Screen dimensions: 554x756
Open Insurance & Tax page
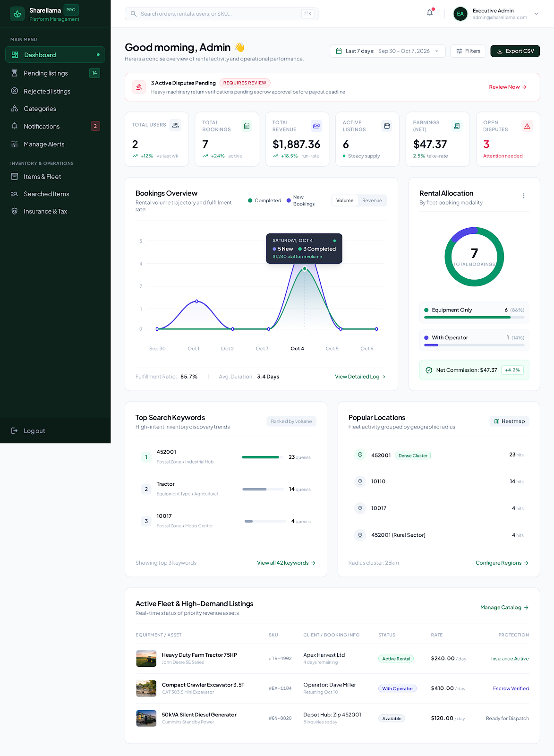[55, 211]
